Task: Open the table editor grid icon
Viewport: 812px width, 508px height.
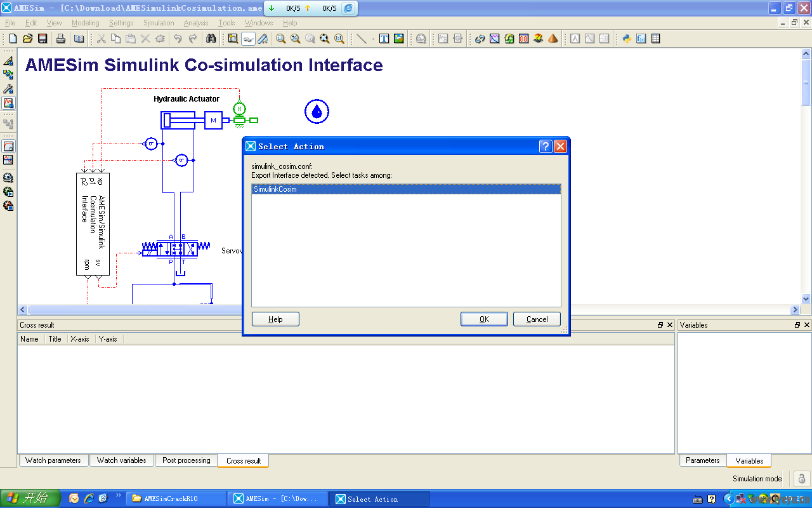Action: pyautogui.click(x=655, y=39)
